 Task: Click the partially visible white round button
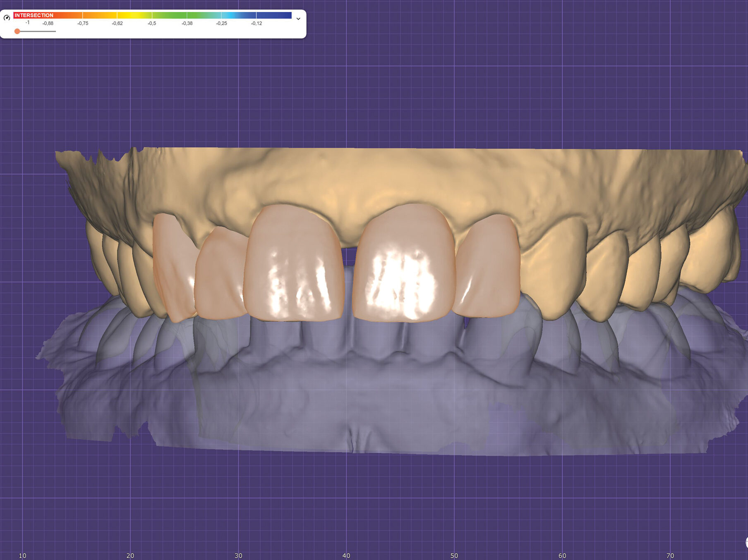(746, 542)
